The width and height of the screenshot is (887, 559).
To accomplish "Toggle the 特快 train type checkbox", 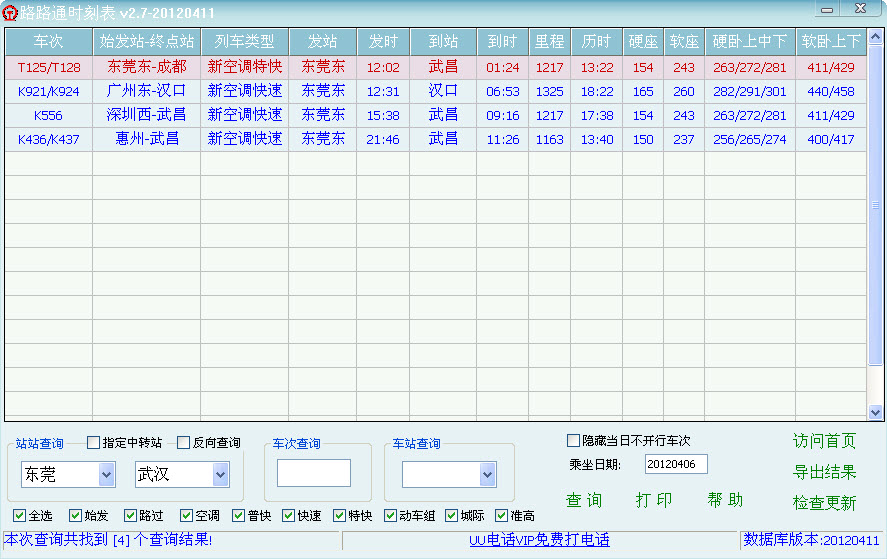I will tap(339, 515).
